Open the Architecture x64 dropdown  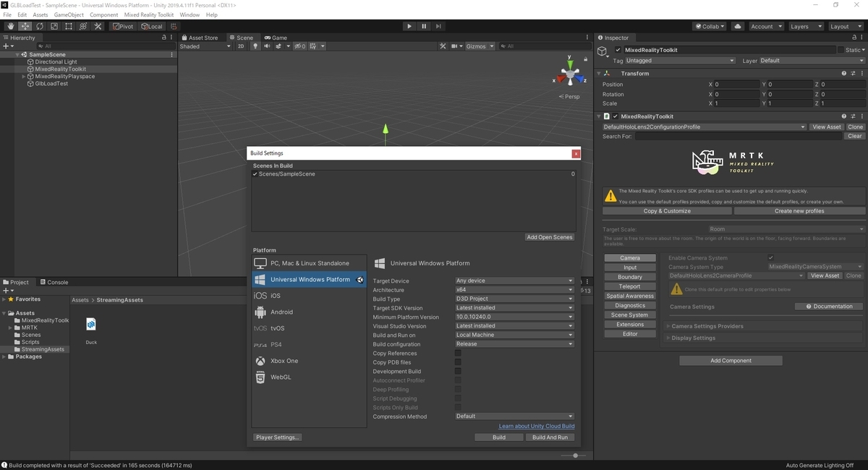tap(514, 290)
